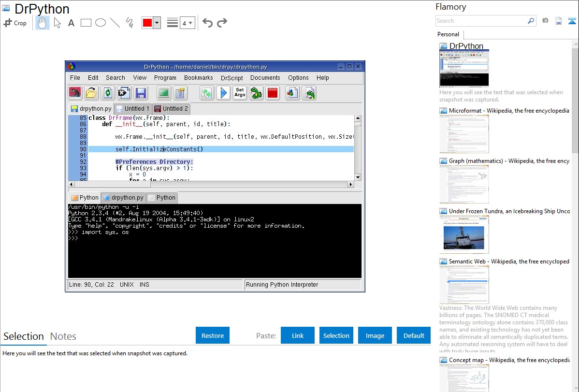The image size is (579, 392).
Task: Open the DrPython snapshot thumbnail
Action: (464, 69)
